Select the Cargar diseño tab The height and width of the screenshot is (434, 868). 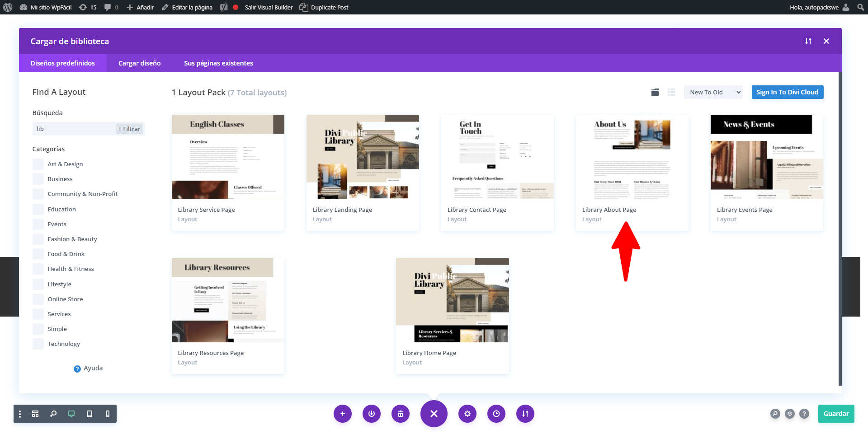[139, 63]
